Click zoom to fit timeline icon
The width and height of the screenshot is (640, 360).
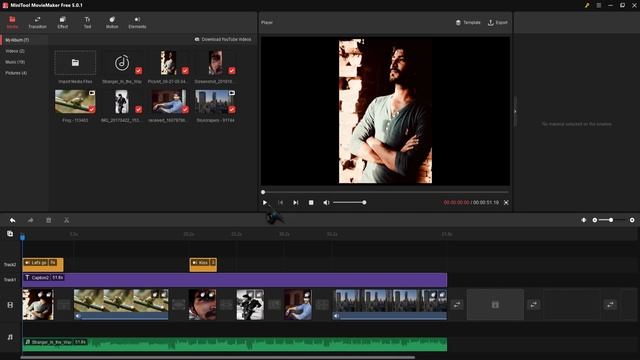(584, 220)
